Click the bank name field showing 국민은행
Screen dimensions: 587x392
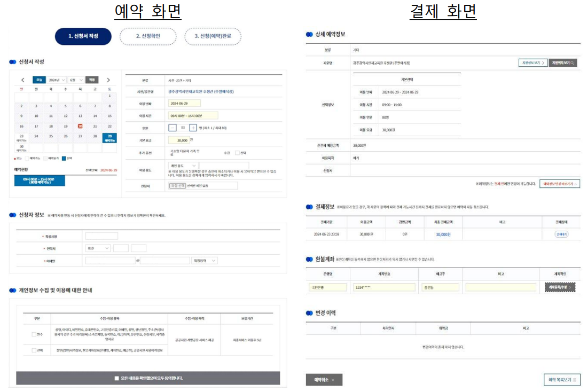pos(327,287)
